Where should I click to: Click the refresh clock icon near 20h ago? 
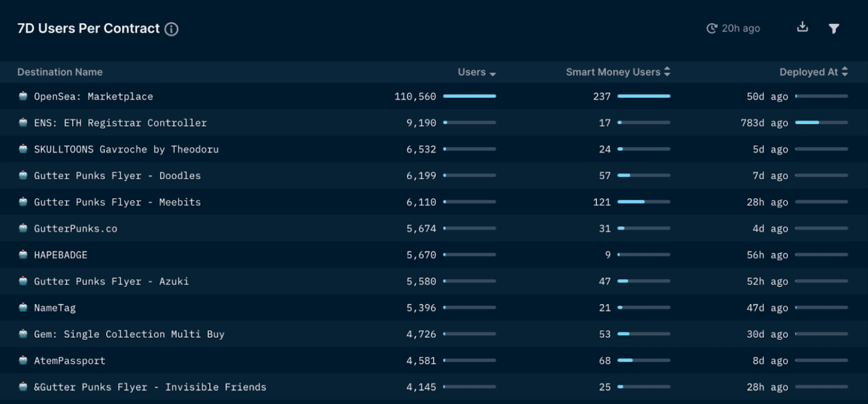[711, 28]
